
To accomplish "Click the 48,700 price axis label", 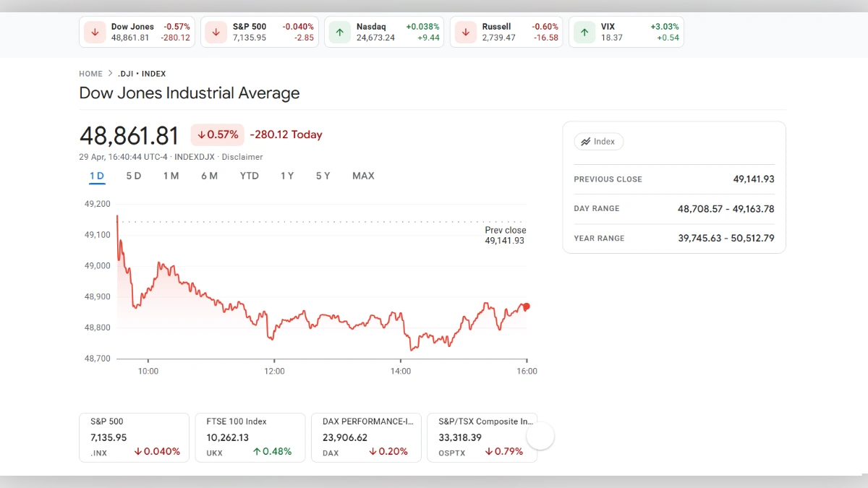I will 98,359.
